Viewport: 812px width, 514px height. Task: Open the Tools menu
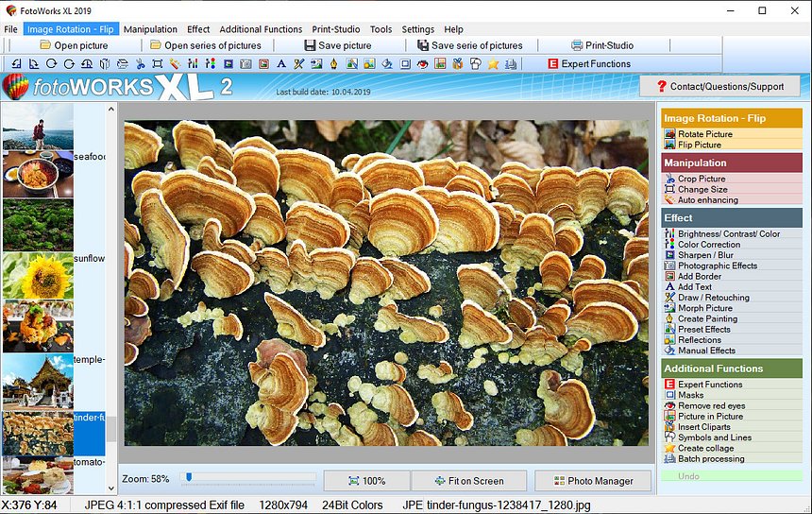pyautogui.click(x=381, y=29)
